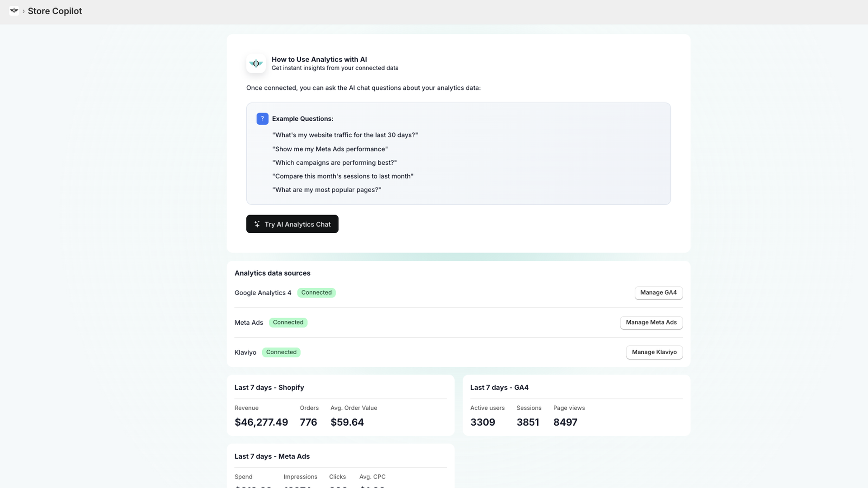Viewport: 868px width, 488px height.
Task: Click the Shopify revenue value $46,277.49
Action: (x=261, y=422)
